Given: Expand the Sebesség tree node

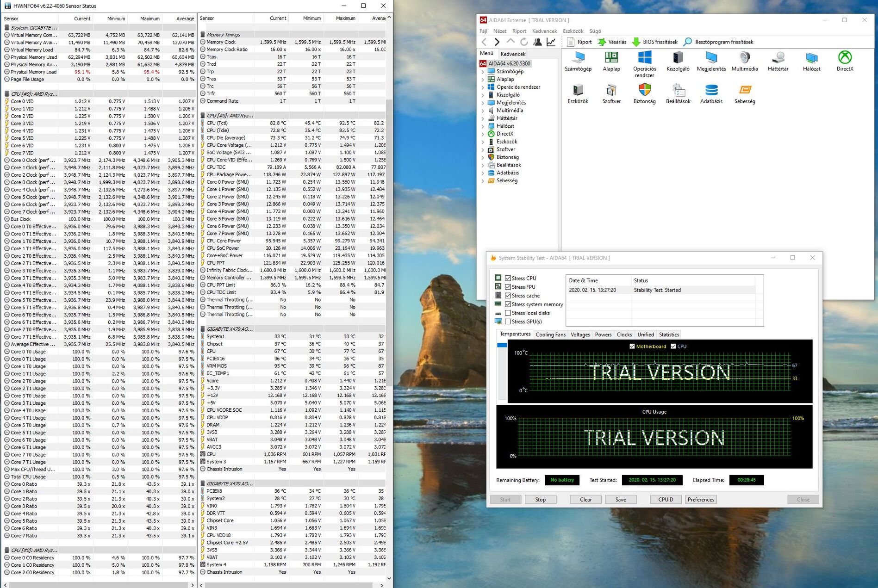Looking at the screenshot, I should pyautogui.click(x=483, y=181).
